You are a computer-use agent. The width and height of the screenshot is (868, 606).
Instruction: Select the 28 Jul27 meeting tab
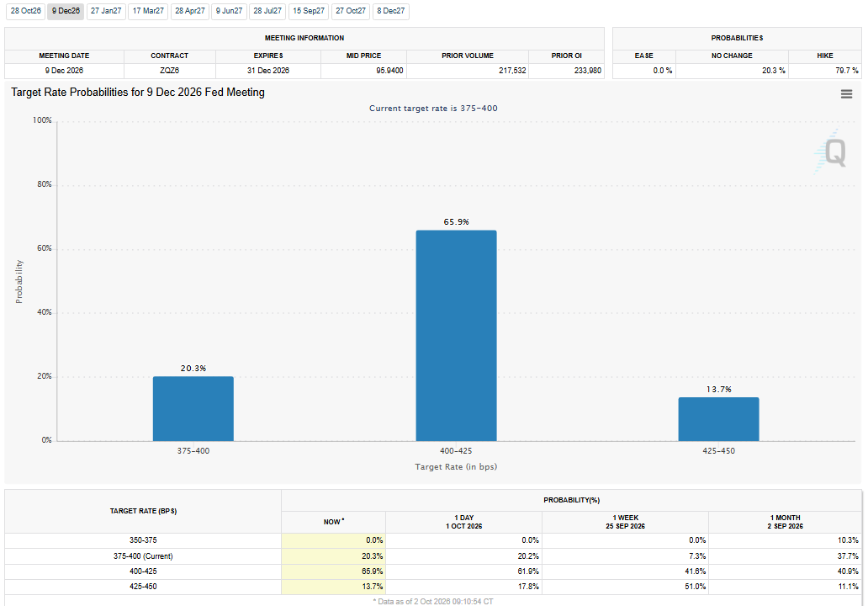click(x=267, y=11)
